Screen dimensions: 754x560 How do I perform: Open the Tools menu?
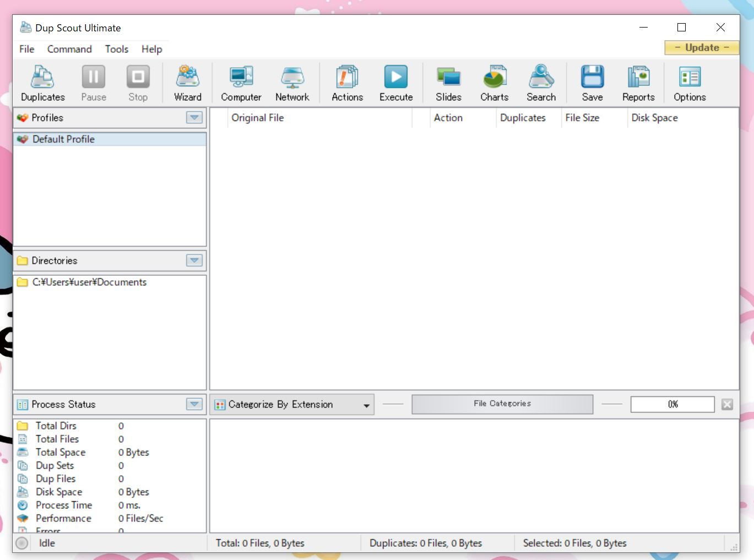(117, 49)
